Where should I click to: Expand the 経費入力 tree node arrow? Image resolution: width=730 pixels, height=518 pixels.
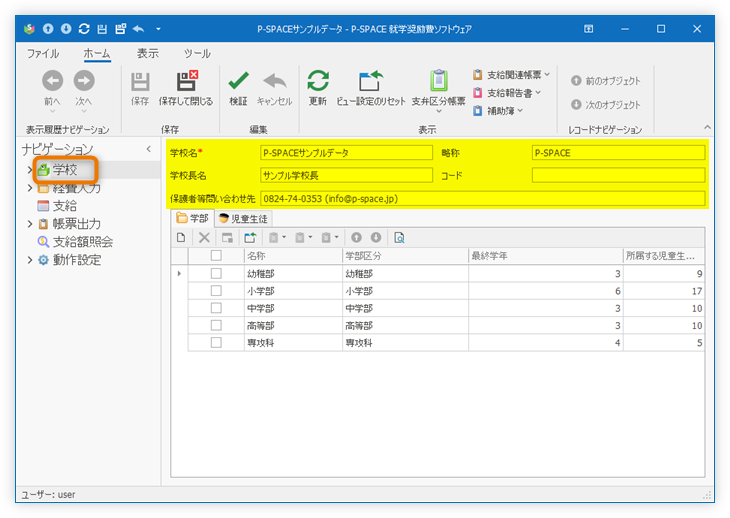pos(30,188)
